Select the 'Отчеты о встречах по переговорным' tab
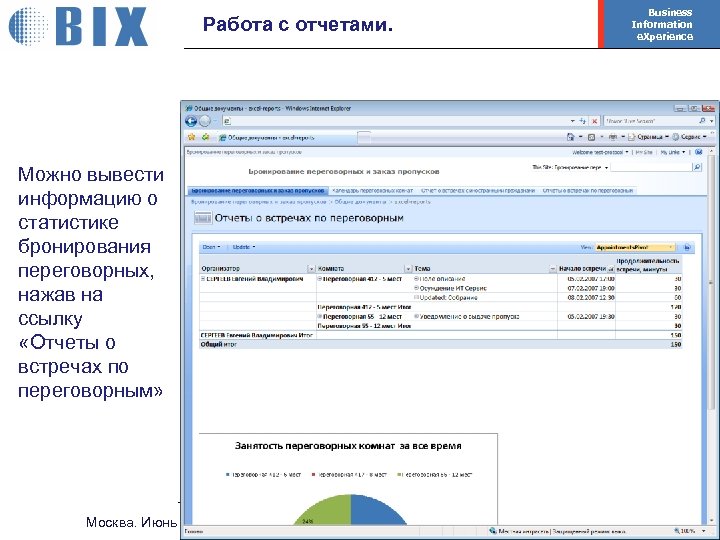Image resolution: width=720 pixels, height=540 pixels. 588,191
